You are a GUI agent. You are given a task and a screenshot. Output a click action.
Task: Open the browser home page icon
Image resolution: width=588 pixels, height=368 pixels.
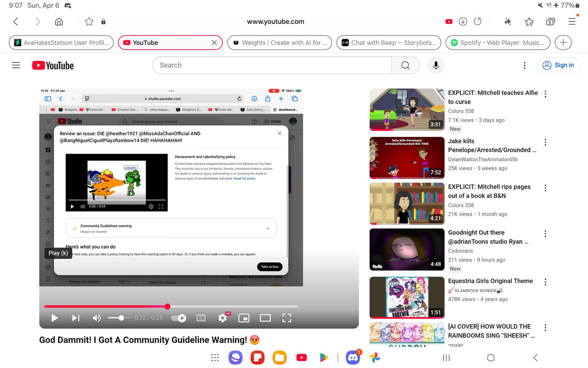[59, 22]
